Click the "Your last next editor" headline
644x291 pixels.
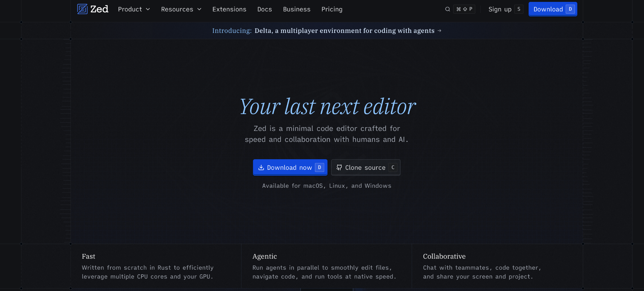328,107
